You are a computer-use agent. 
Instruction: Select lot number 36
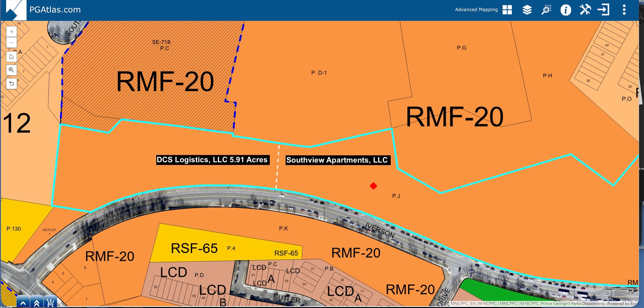pos(588,81)
